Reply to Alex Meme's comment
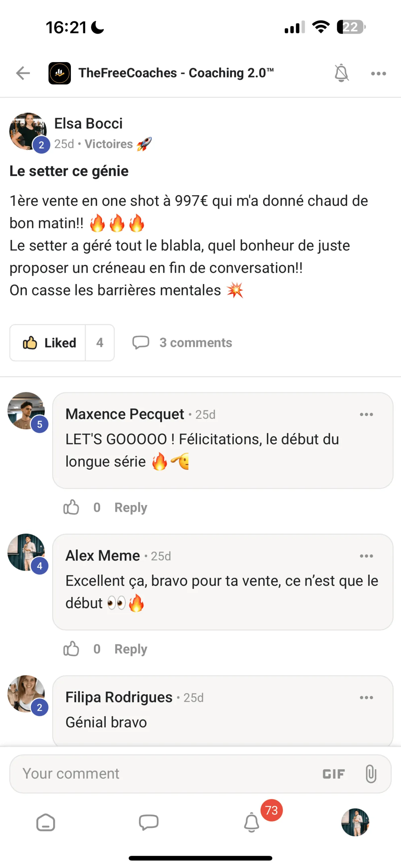Image resolution: width=401 pixels, height=868 pixels. (131, 649)
